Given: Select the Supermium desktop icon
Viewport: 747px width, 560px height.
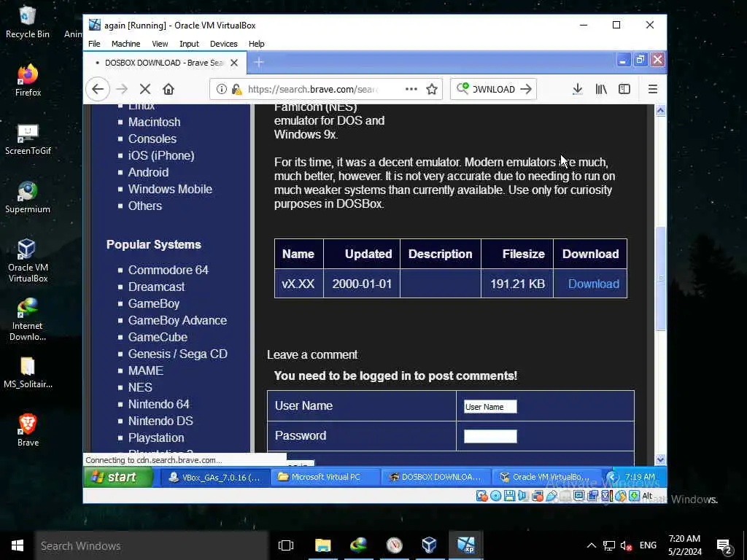Looking at the screenshot, I should [28, 197].
